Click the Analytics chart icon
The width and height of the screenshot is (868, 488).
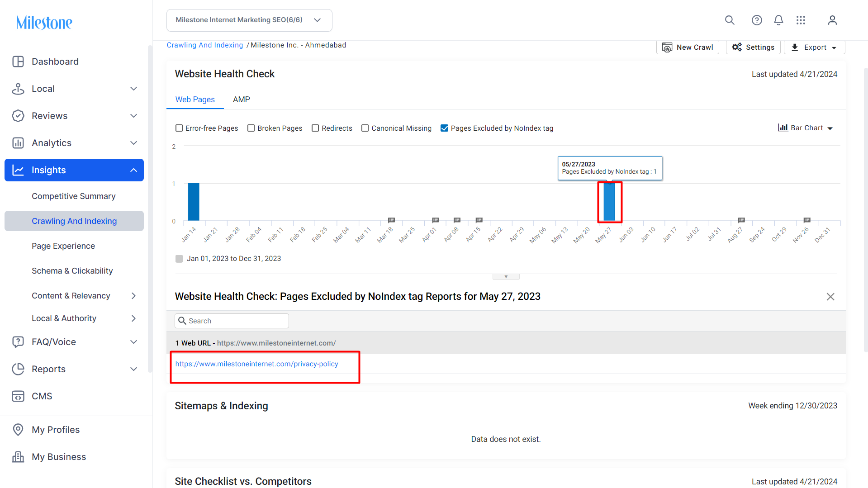18,143
